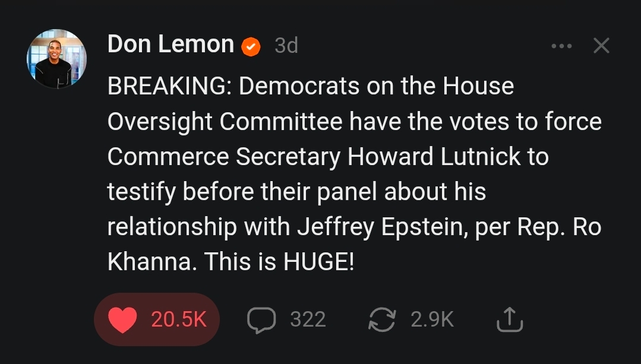Screen dimensions: 641x364
Task: Click the "This is HUGE!" text
Action: (279, 262)
